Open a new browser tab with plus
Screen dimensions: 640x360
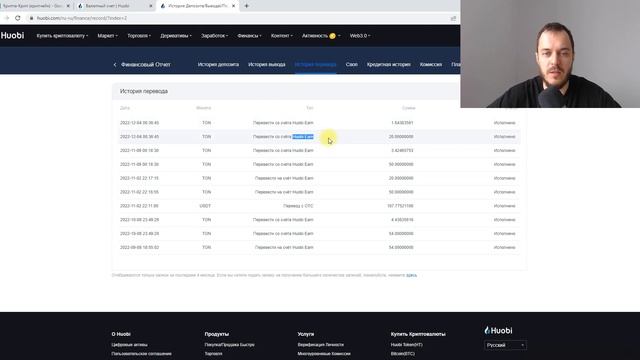(x=246, y=6)
